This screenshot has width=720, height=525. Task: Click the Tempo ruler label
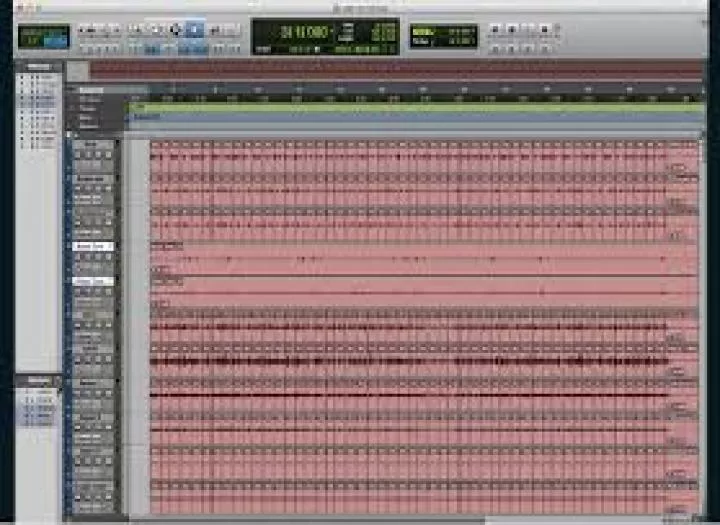coord(89,108)
